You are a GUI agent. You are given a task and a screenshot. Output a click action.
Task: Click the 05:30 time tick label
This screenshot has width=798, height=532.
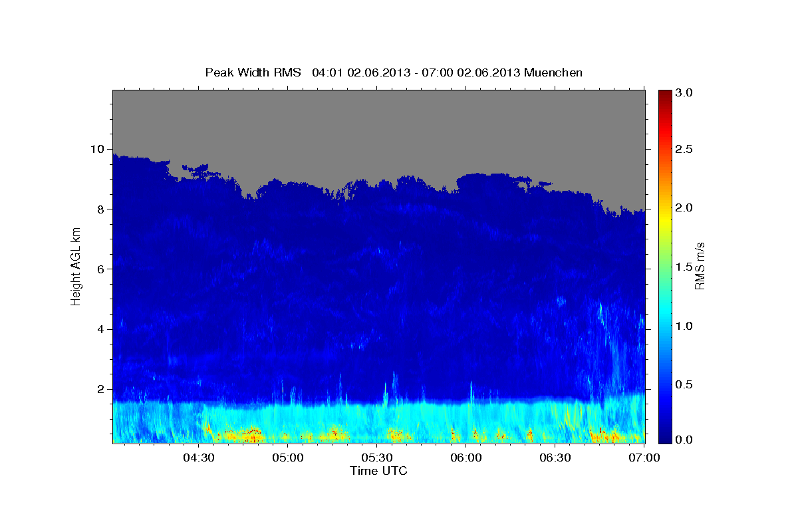point(377,458)
